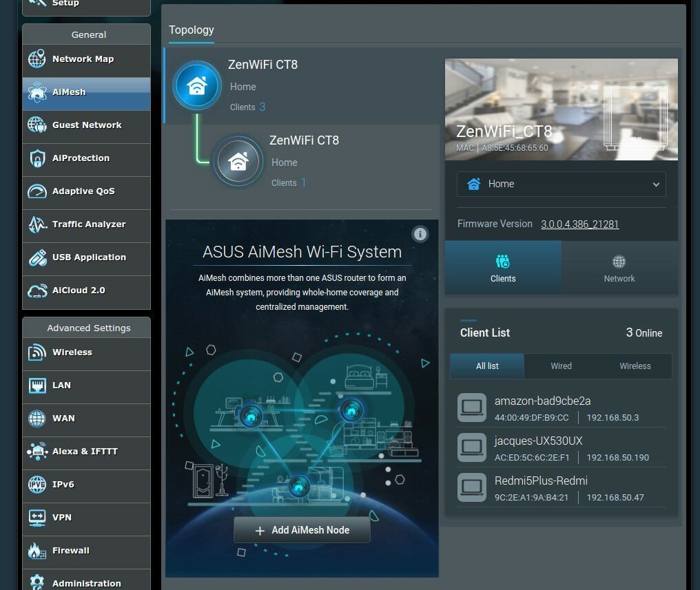Viewport: 700px width, 590px height.
Task: Click the Redmi5Plus-Redmi client name
Action: [x=541, y=481]
